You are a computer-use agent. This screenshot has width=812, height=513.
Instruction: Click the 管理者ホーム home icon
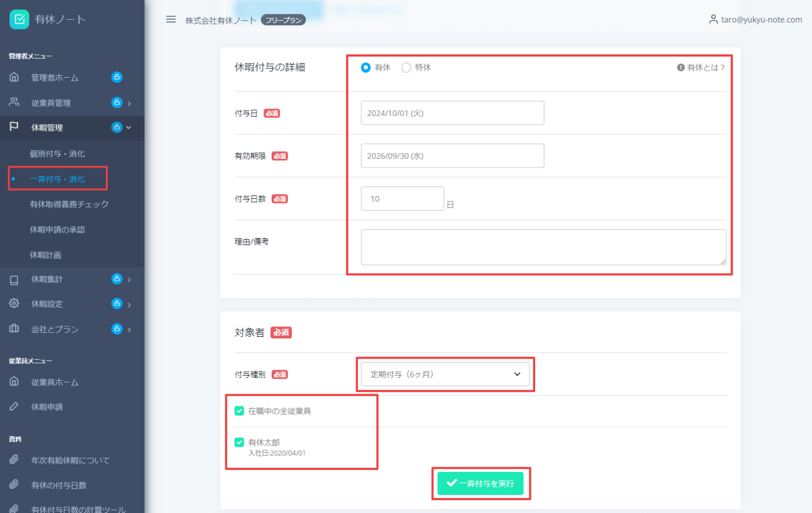coord(14,77)
